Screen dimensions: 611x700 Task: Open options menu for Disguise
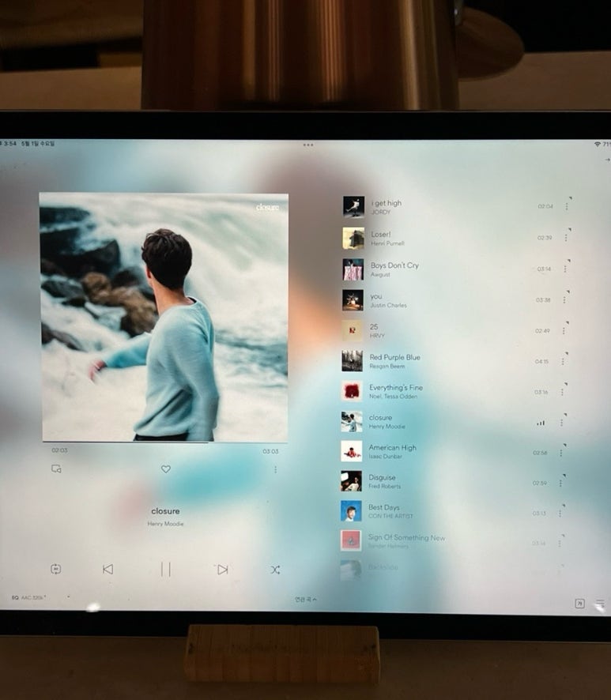[x=560, y=483]
